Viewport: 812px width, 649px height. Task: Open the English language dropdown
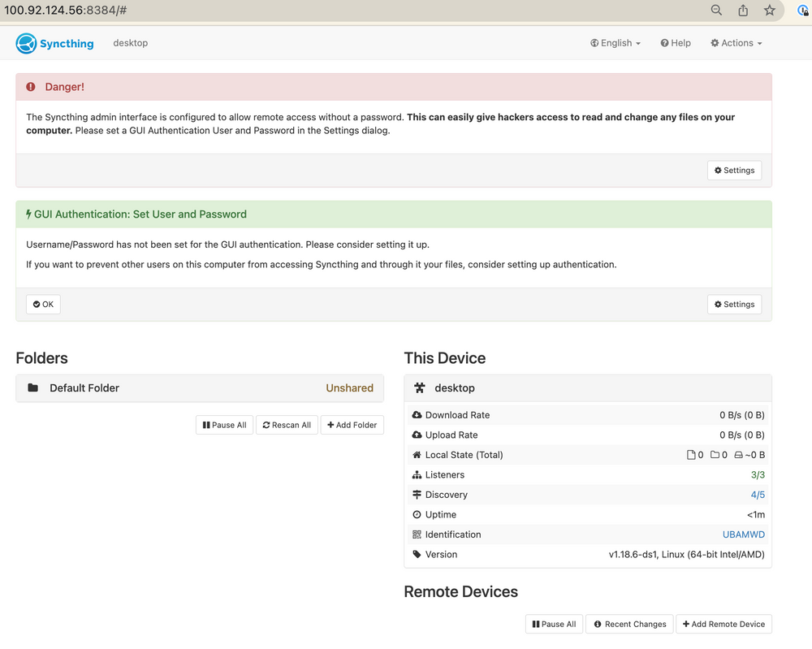(615, 43)
